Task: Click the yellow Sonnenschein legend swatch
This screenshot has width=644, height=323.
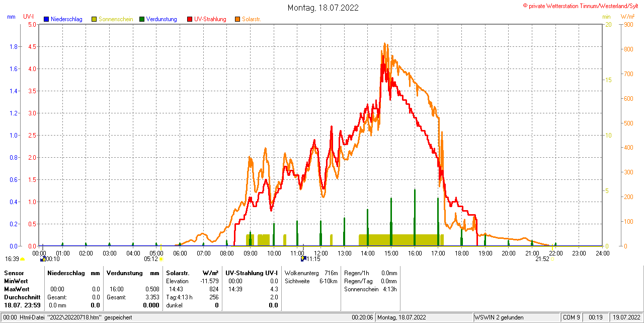Action: point(94,19)
